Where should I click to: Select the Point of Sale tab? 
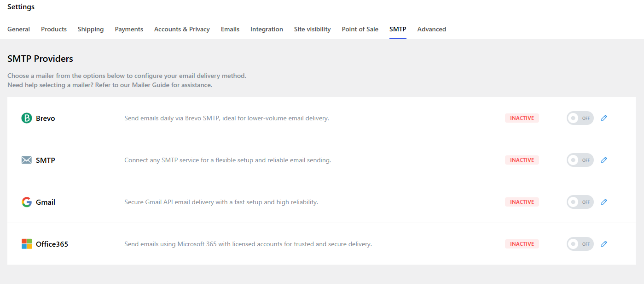(360, 30)
